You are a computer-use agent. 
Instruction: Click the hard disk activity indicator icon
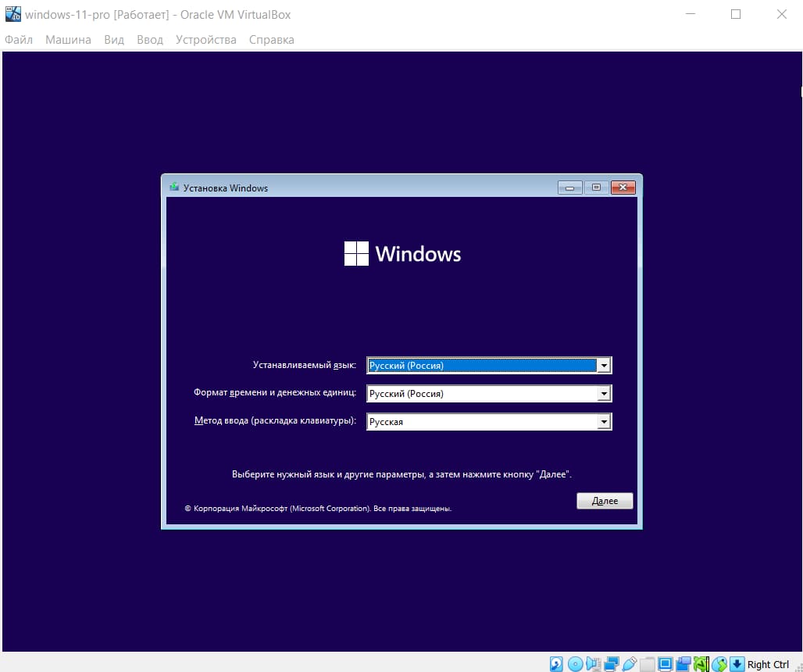point(556,664)
